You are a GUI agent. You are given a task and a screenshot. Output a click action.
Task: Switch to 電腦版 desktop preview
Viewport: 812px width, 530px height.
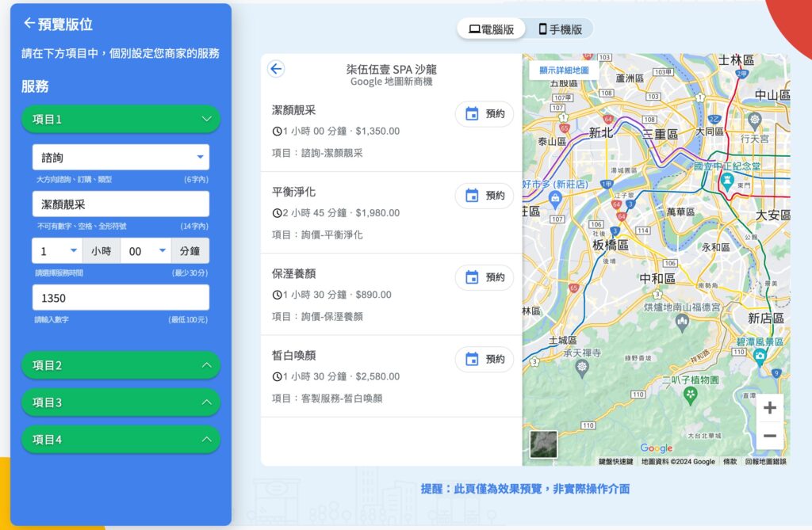(x=491, y=29)
